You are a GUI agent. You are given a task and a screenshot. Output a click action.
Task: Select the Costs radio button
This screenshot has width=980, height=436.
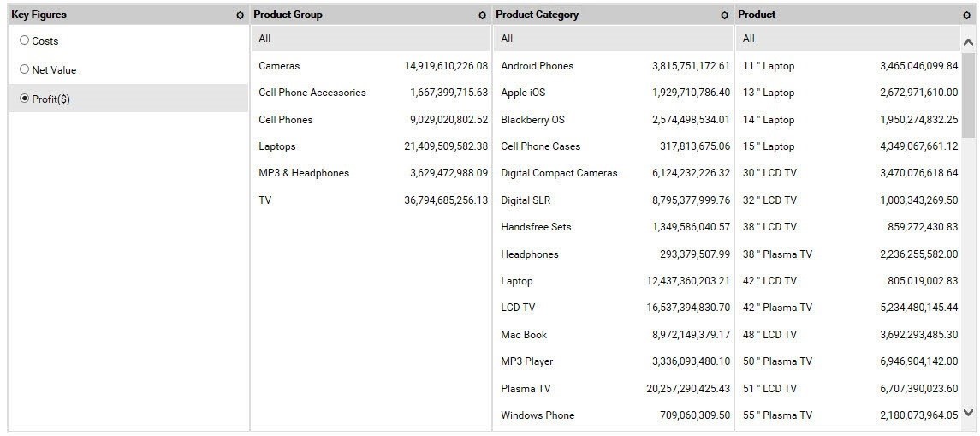click(24, 40)
